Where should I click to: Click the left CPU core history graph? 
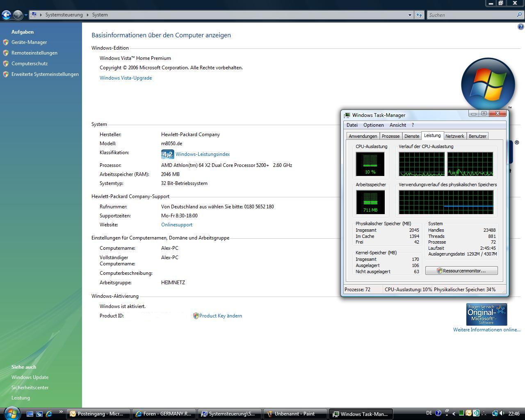(422, 164)
